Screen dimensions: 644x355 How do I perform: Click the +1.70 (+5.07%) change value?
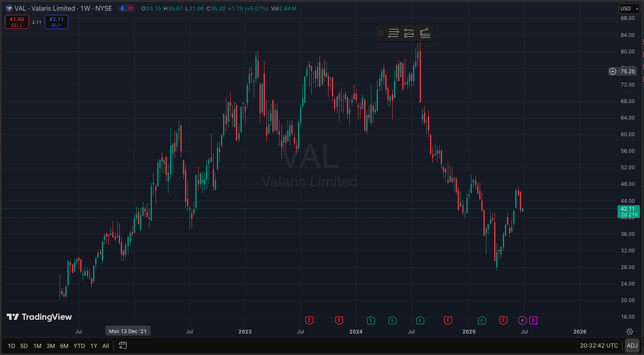click(x=248, y=8)
